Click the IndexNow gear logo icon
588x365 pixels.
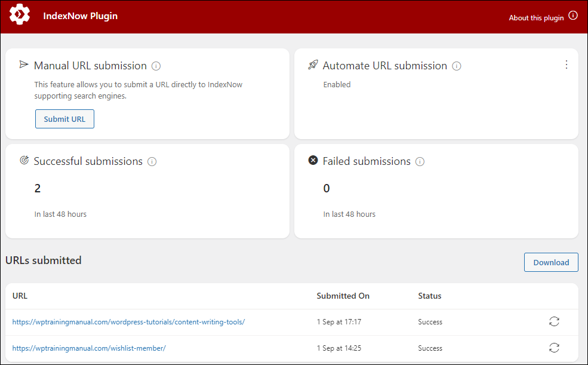20,14
